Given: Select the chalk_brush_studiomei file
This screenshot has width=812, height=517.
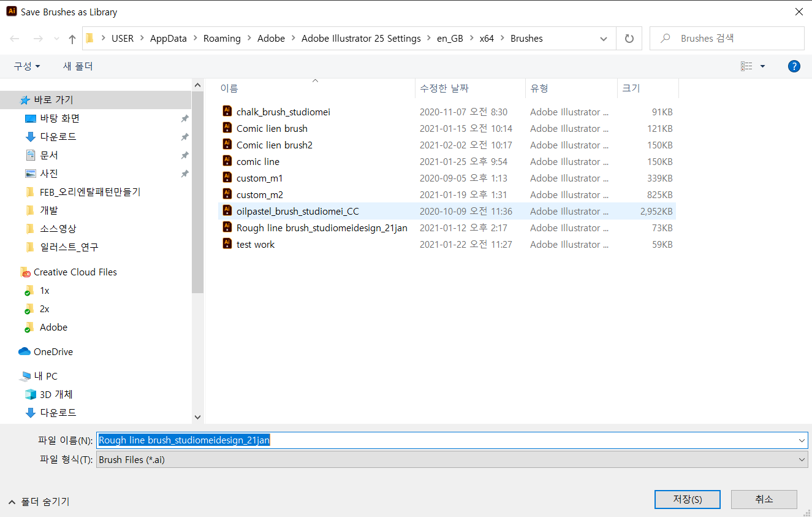Looking at the screenshot, I should click(x=447, y=112).
